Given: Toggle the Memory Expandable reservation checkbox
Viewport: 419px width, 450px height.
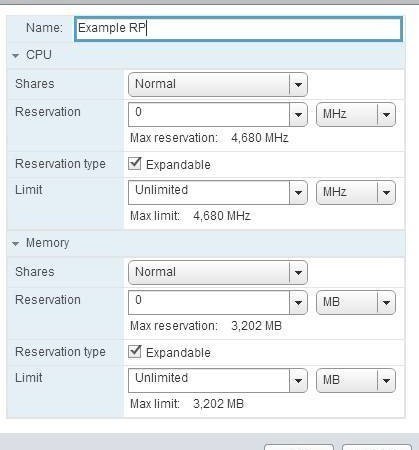Looking at the screenshot, I should (135, 352).
